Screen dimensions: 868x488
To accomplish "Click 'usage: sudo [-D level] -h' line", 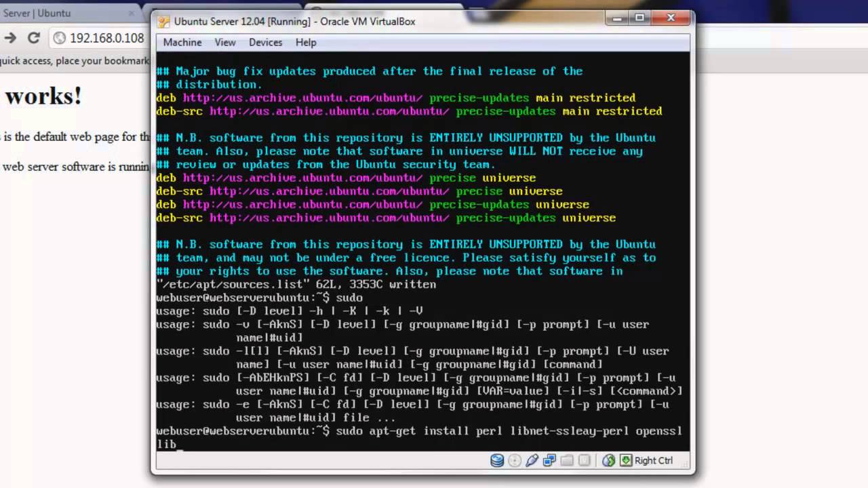I will (290, 311).
